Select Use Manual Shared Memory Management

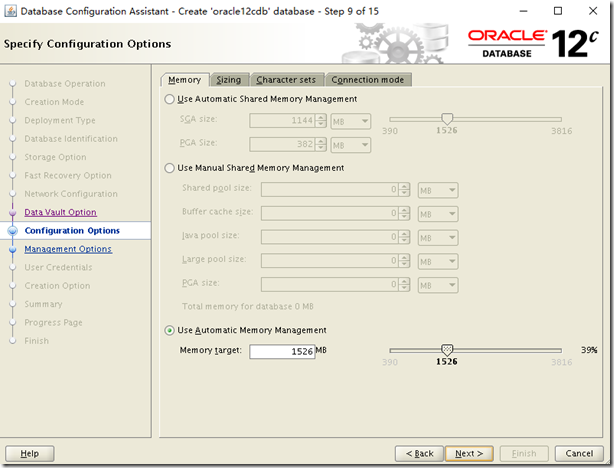(x=169, y=168)
